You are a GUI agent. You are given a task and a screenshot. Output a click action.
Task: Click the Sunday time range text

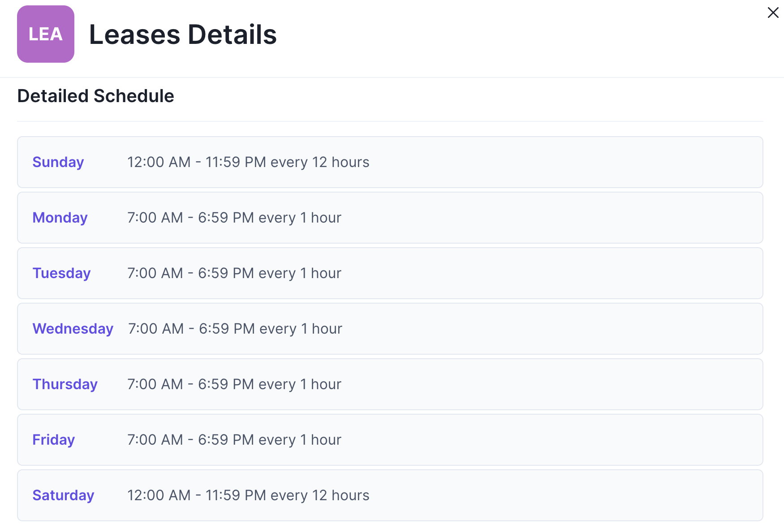click(248, 162)
